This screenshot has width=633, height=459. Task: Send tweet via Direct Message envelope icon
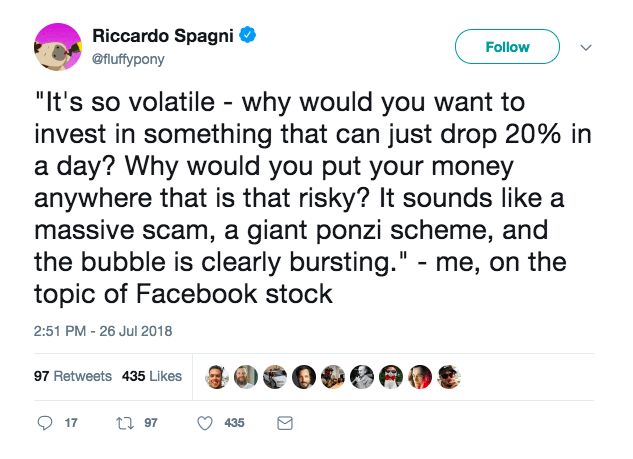pos(283,423)
